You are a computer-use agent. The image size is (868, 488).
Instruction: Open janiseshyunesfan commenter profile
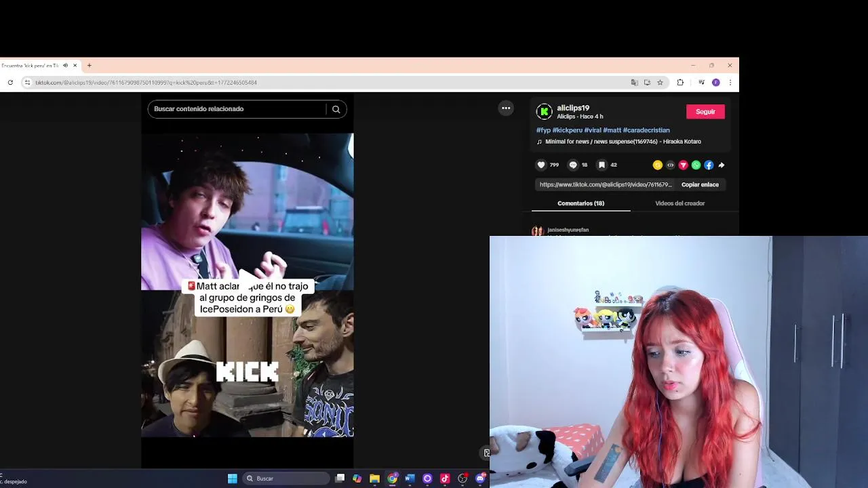pos(568,230)
